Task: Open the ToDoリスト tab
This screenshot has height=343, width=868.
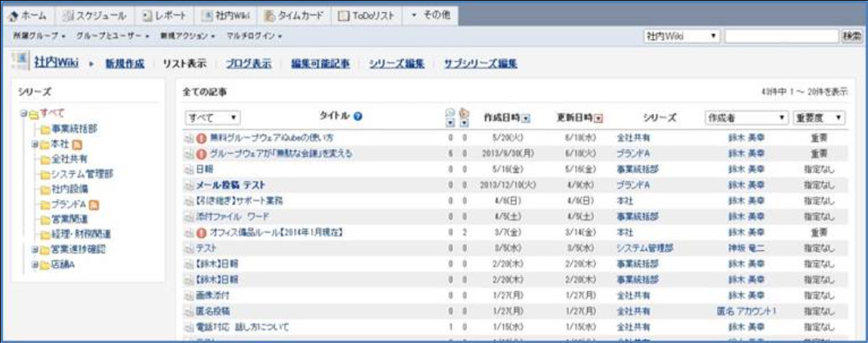Action: 366,16
